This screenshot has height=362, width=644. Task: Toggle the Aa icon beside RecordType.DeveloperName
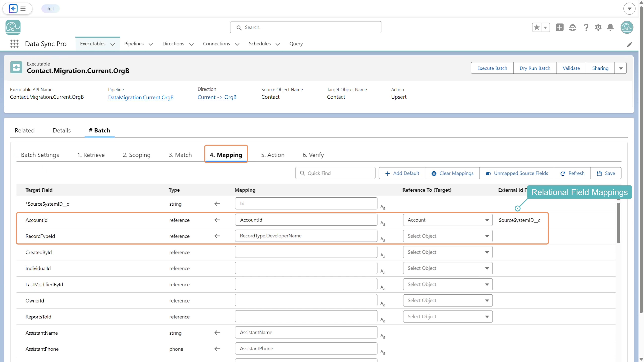click(x=383, y=239)
